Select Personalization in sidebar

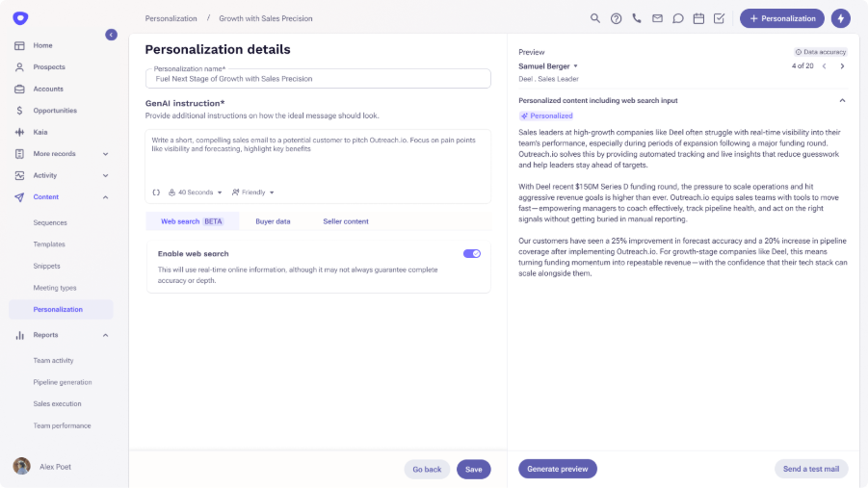(61, 309)
